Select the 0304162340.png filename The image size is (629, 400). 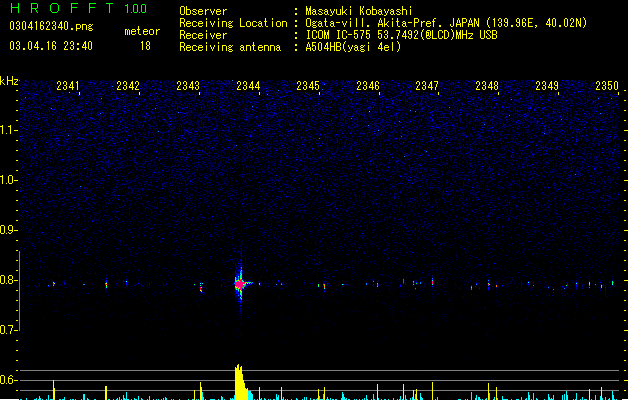pos(51,26)
